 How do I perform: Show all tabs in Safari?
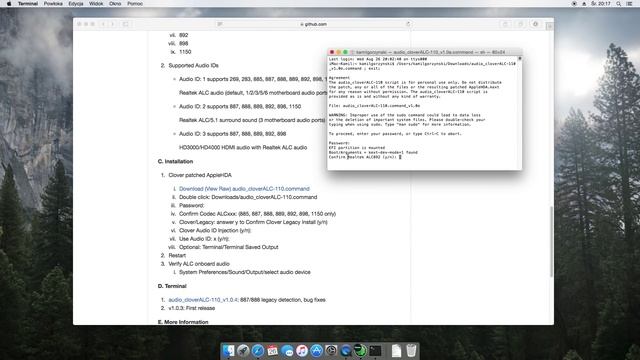pyautogui.click(x=520, y=24)
